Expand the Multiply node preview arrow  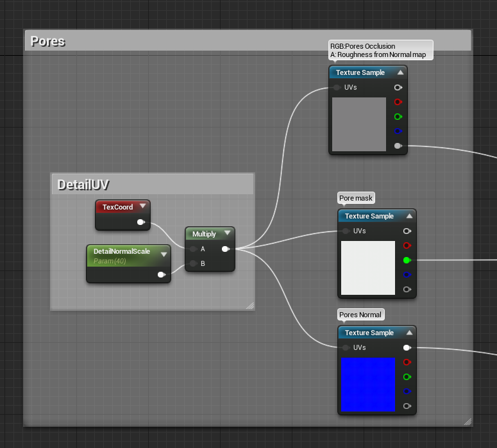[227, 233]
